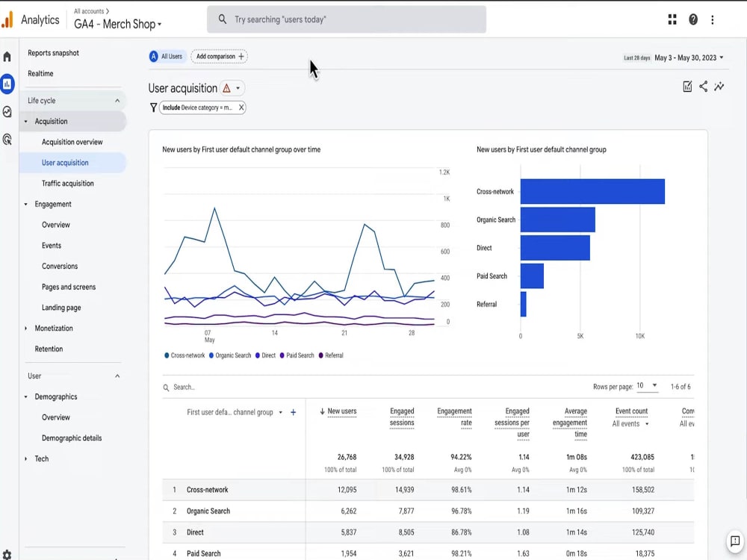Open the Google apps grid icon

[x=672, y=19]
